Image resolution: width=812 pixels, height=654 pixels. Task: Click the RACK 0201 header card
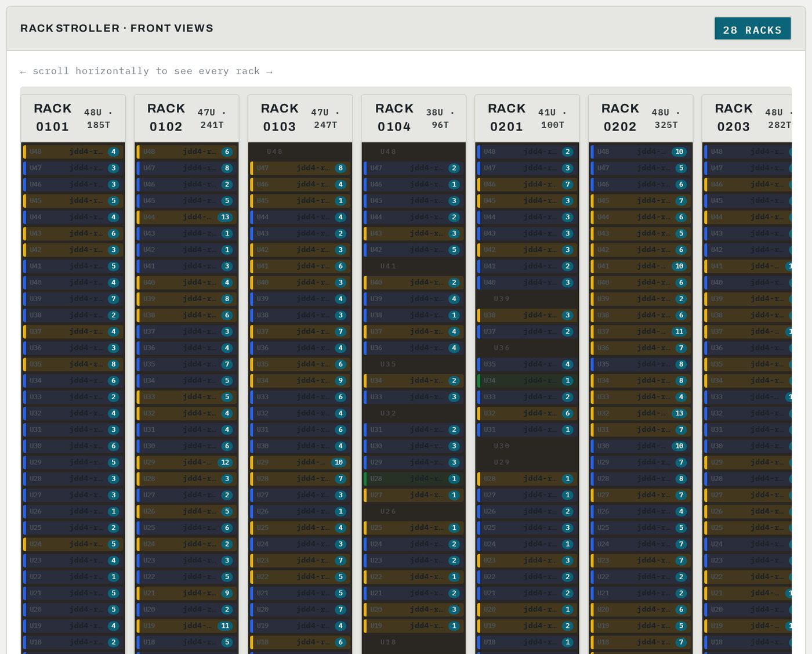click(x=527, y=118)
